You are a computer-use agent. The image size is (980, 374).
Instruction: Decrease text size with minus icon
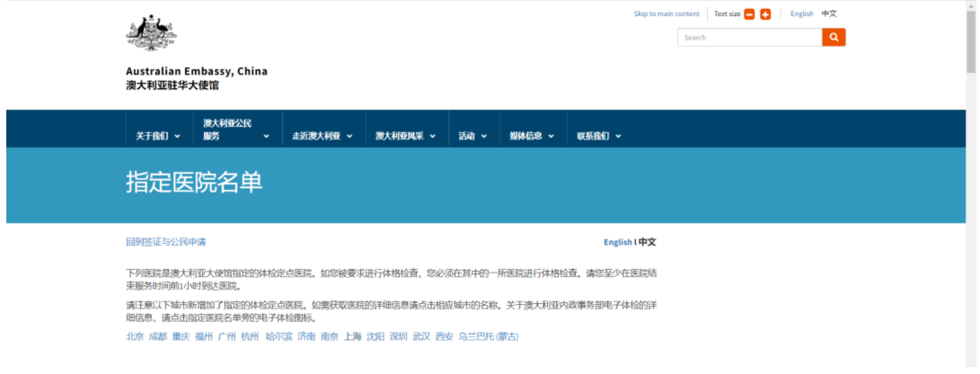(x=749, y=14)
